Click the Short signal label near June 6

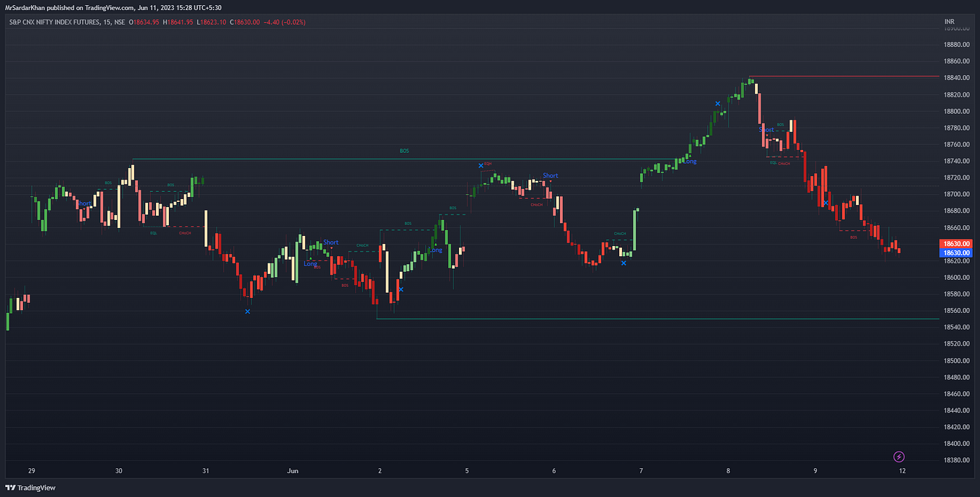click(549, 175)
